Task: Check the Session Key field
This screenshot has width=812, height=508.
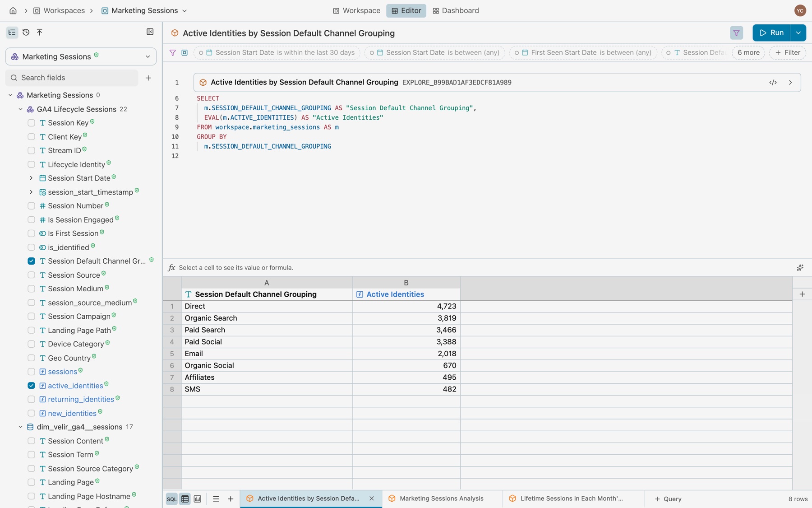Action: coord(31,123)
